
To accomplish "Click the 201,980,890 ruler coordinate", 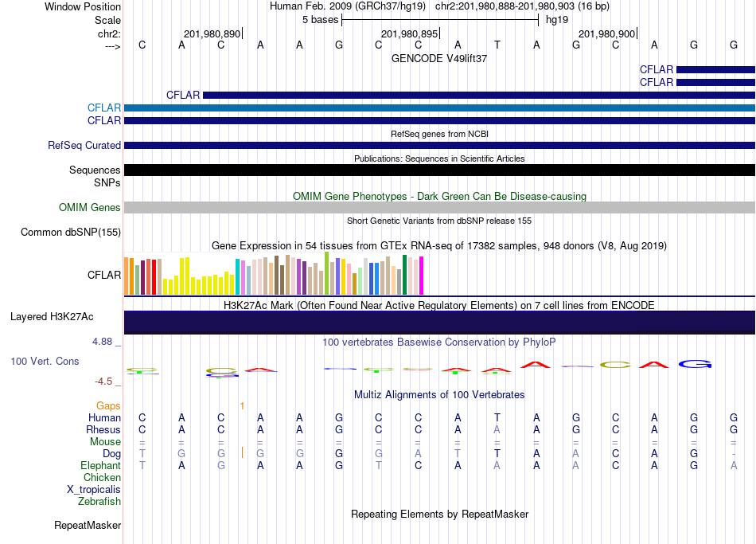I will 212,33.
